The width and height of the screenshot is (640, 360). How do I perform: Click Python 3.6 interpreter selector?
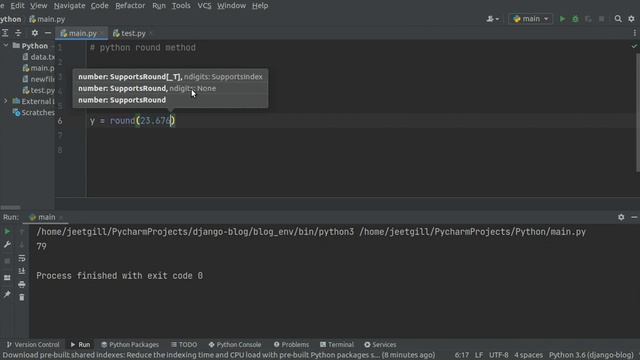click(591, 355)
